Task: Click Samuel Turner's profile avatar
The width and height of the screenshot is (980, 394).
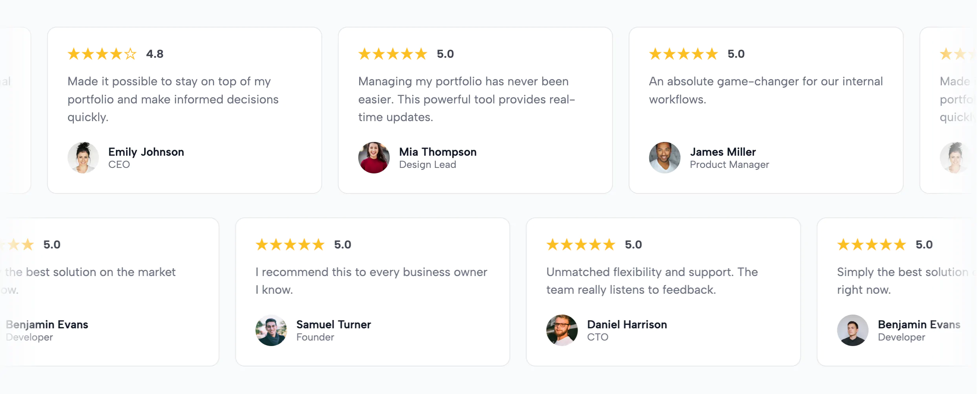Action: pos(272,330)
